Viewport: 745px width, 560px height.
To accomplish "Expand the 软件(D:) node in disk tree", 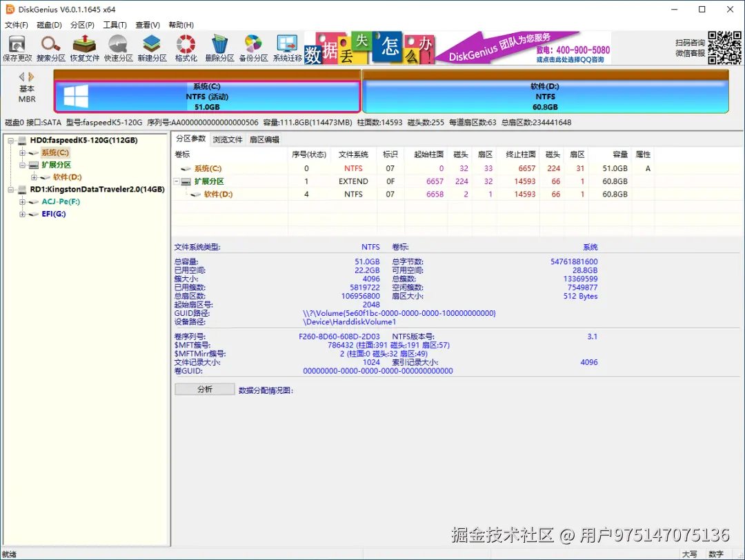I will coord(34,177).
